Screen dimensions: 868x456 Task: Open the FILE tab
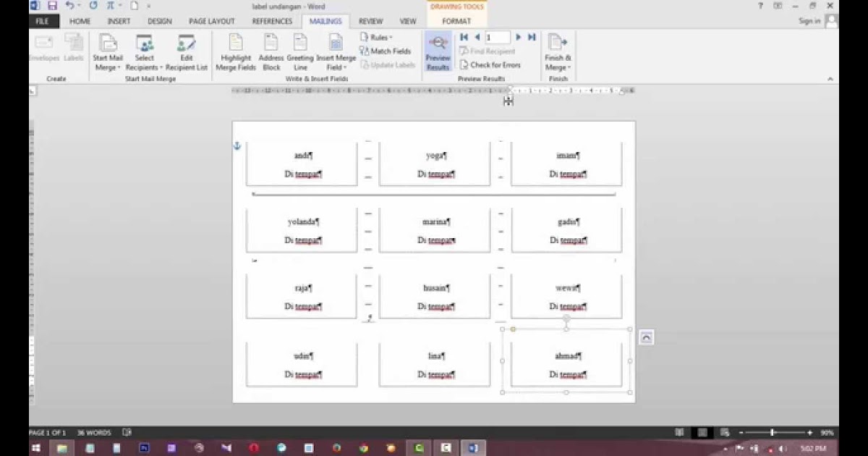(x=43, y=21)
